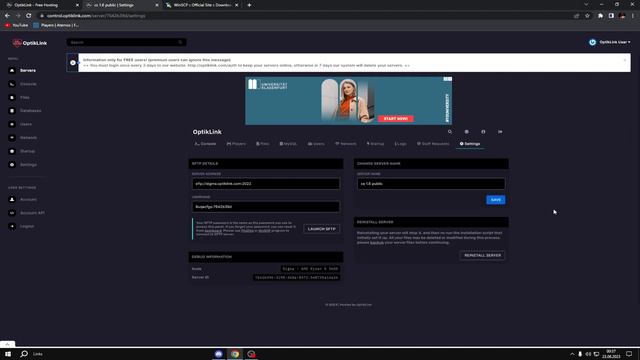The height and width of the screenshot is (360, 640).
Task: Click the sign-out icon beside the title
Action: 500,132
